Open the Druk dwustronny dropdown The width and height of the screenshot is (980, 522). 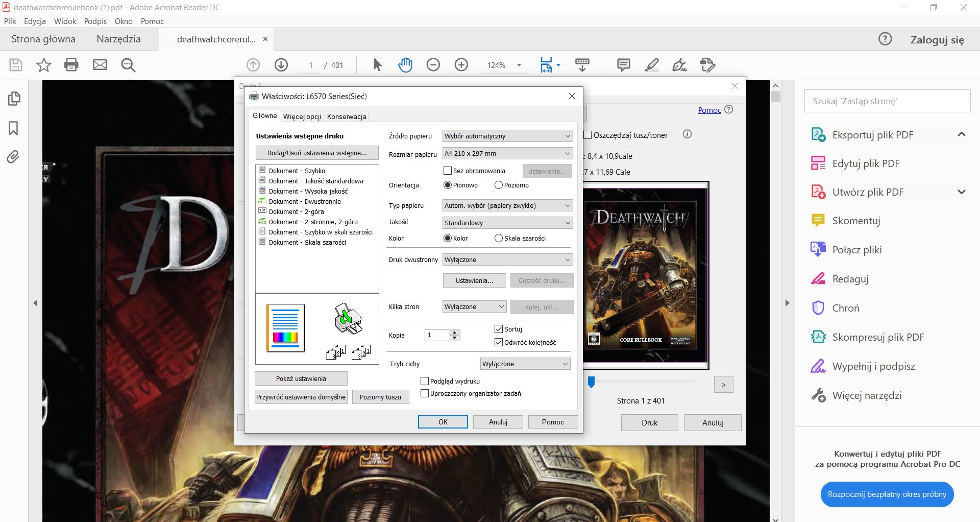click(x=507, y=260)
